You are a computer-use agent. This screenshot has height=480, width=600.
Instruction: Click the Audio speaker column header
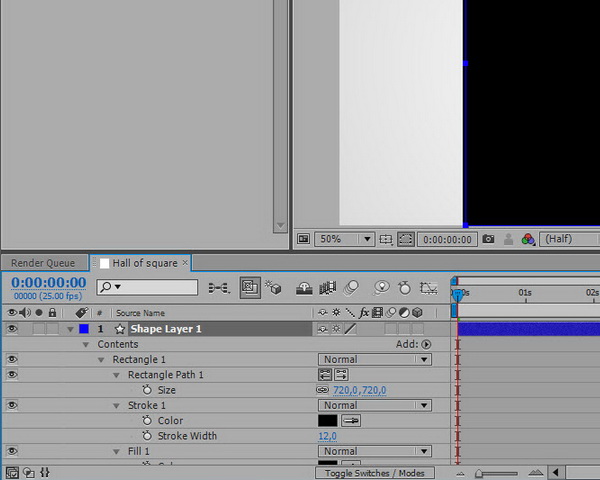pos(25,313)
